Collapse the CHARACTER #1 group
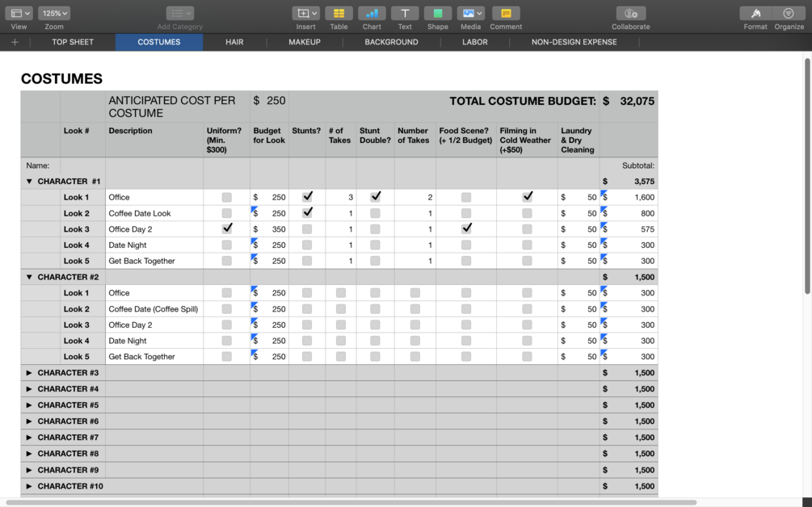 point(29,181)
